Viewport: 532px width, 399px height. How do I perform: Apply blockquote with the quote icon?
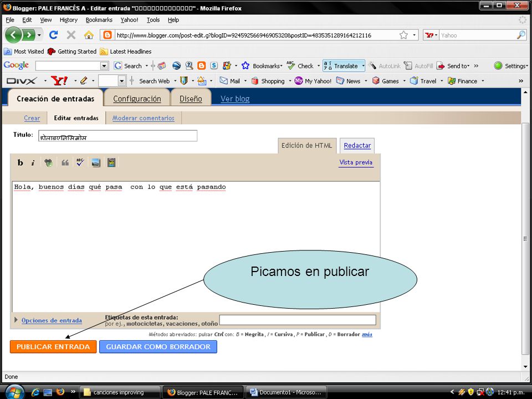coord(65,163)
